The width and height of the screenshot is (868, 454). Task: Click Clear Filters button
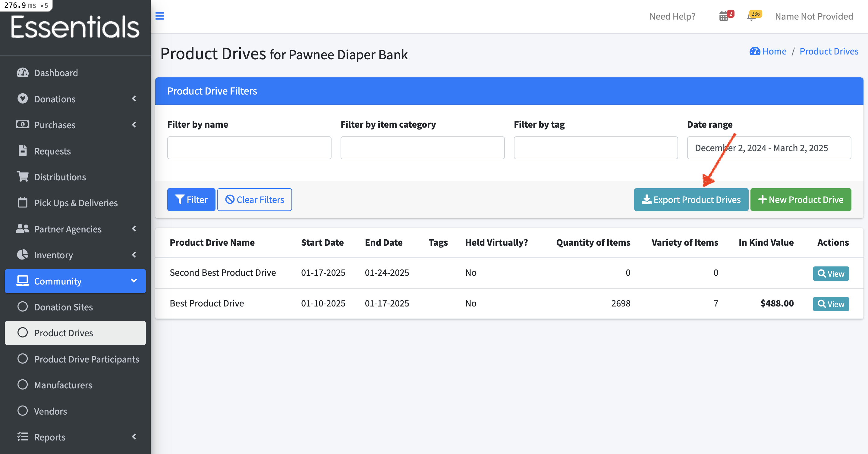254,200
